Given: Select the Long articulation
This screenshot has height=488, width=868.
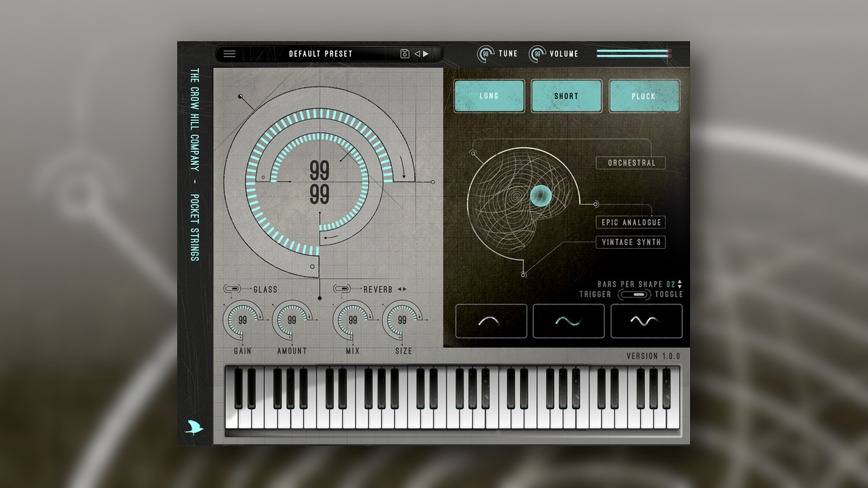Looking at the screenshot, I should (x=489, y=95).
